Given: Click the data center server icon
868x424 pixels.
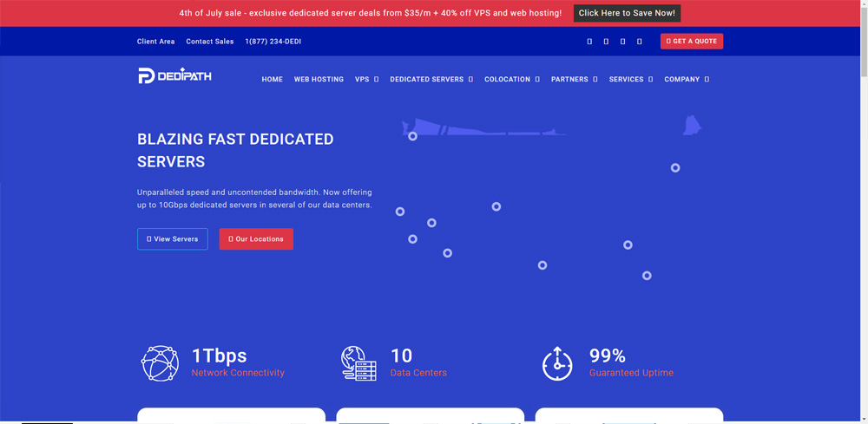Looking at the screenshot, I should pyautogui.click(x=358, y=363).
